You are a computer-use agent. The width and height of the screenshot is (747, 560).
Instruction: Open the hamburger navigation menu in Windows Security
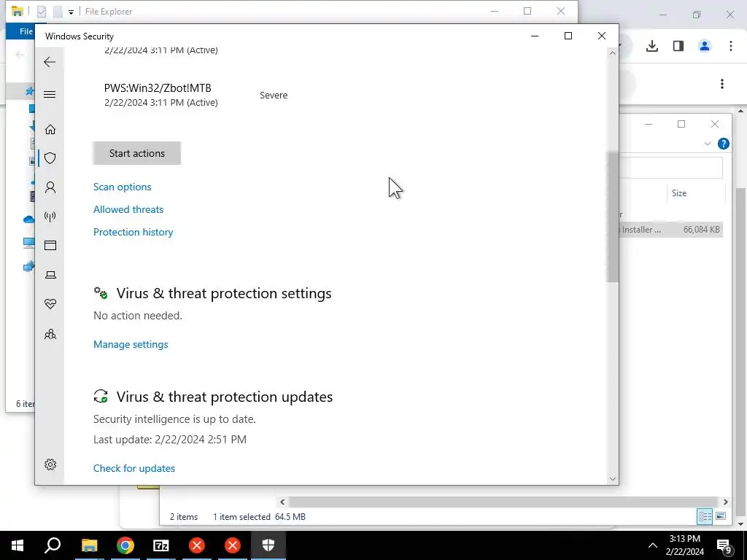(x=50, y=94)
